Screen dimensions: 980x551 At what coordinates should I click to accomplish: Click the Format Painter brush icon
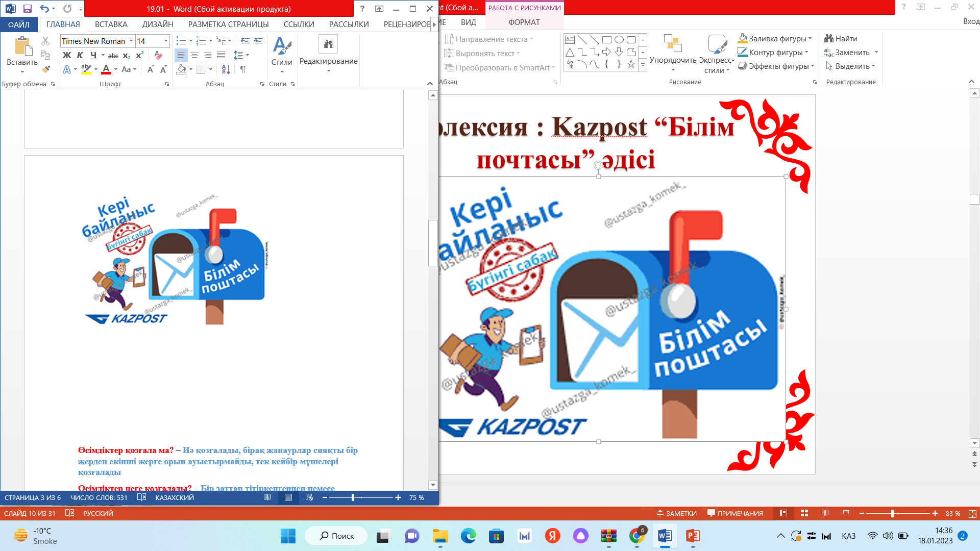(x=46, y=69)
